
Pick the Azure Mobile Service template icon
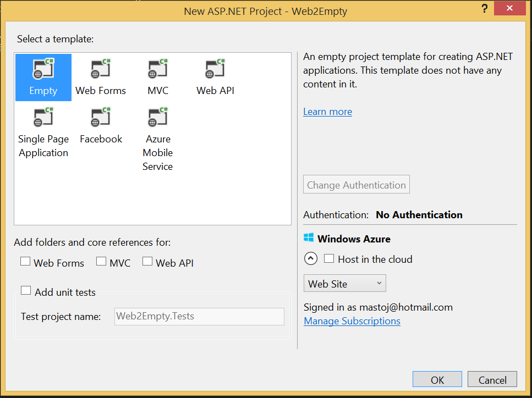point(158,117)
